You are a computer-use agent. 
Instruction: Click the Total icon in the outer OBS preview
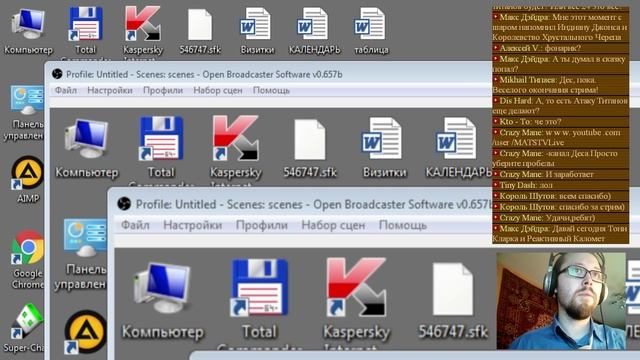[x=161, y=148]
